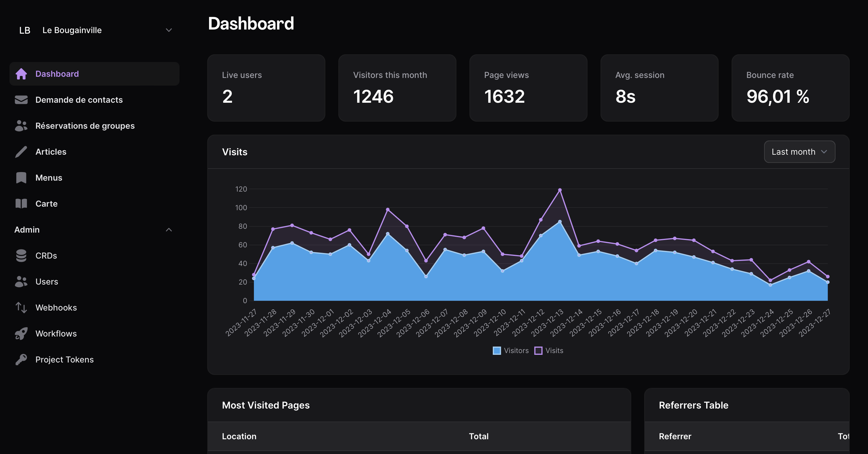Screen dimensions: 868x454
Task: Open the Last month period dropdown
Action: [799, 152]
